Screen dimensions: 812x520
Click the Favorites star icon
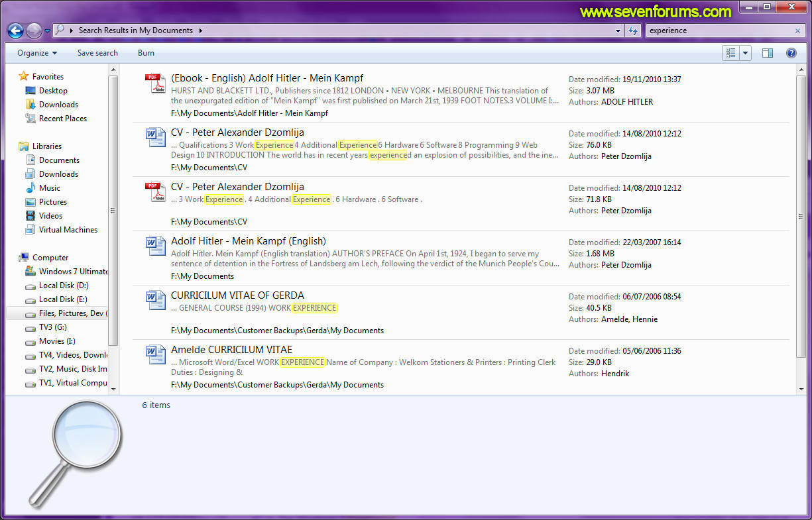pos(24,76)
